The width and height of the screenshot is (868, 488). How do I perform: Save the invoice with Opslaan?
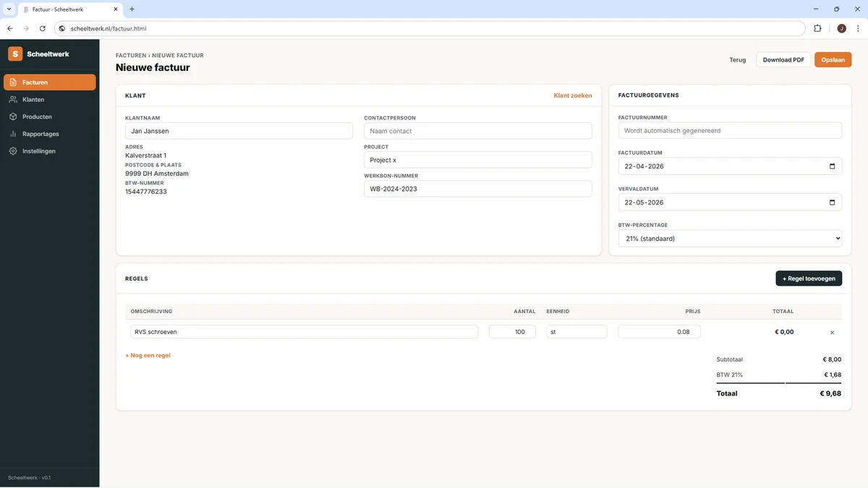pyautogui.click(x=833, y=60)
